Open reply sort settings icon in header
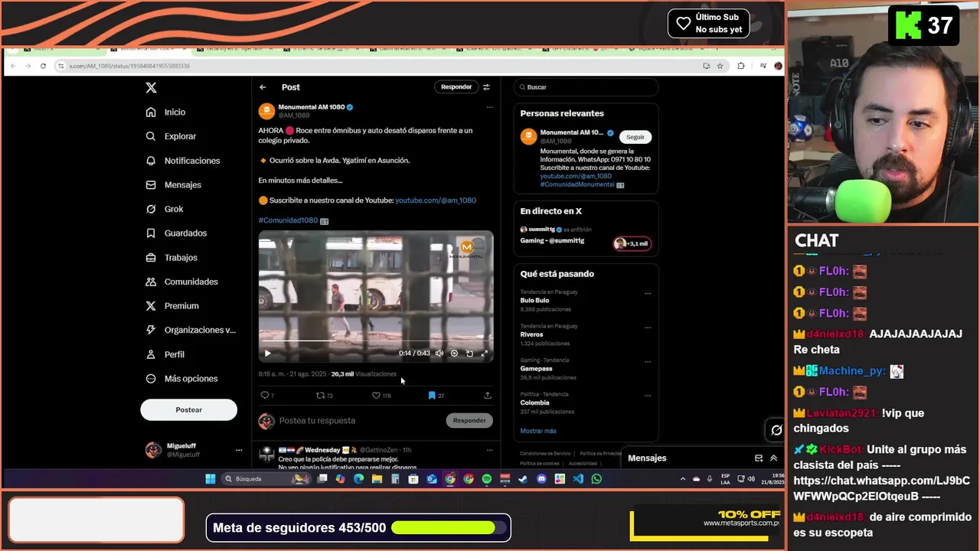Screen dimensions: 980x551 coord(486,87)
